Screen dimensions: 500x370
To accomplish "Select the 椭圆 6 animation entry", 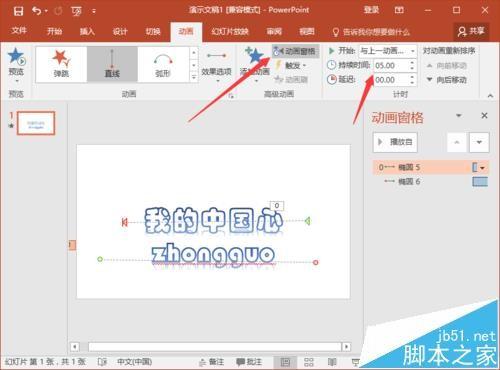I will pyautogui.click(x=431, y=182).
